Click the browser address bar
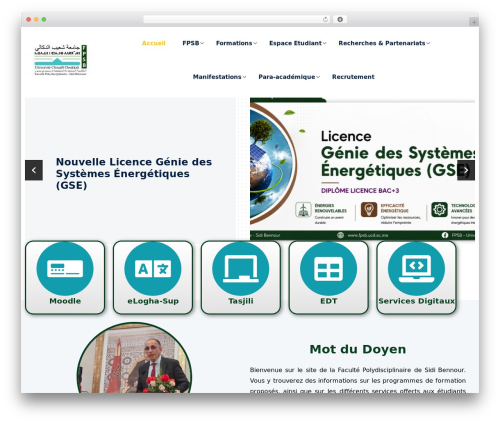 (237, 19)
